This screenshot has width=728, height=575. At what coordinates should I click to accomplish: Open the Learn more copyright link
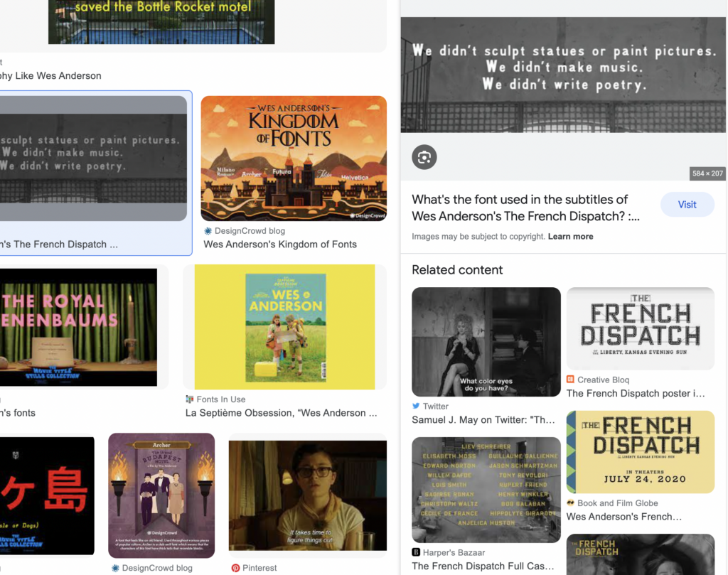coord(570,237)
